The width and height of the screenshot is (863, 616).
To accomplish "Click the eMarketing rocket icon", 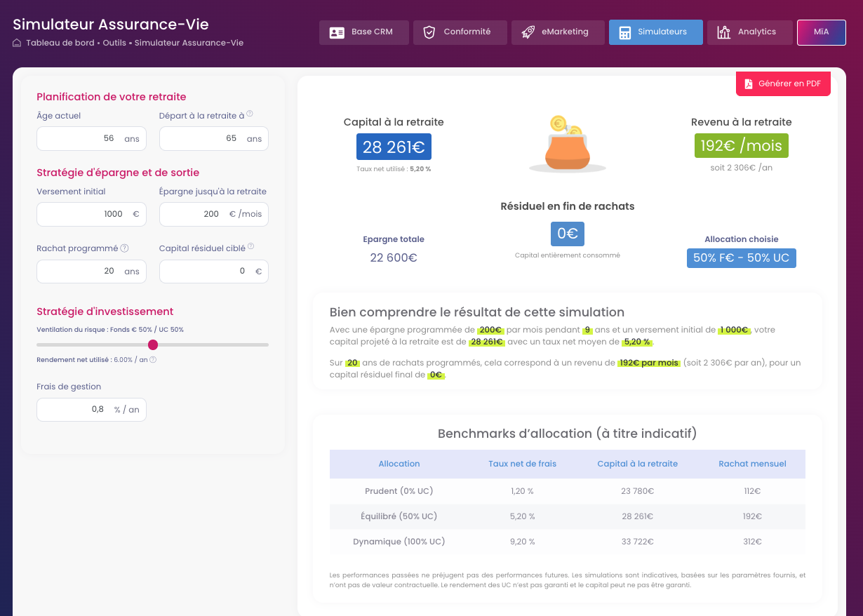I will (528, 32).
